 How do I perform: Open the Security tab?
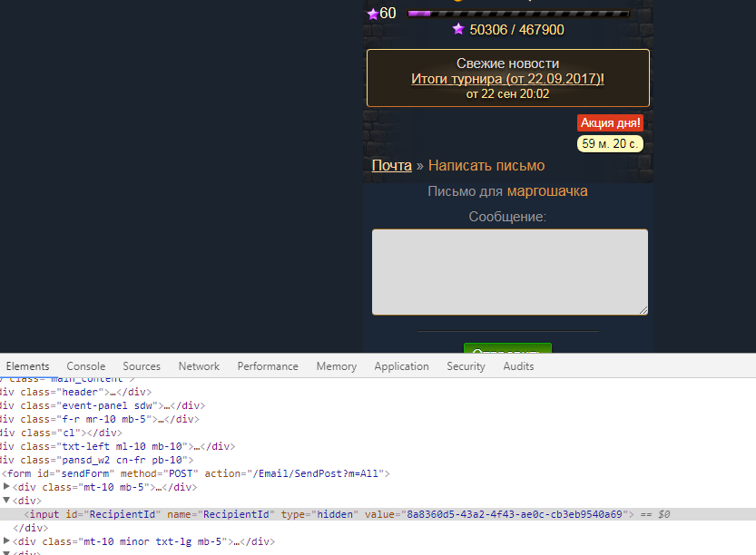[466, 366]
